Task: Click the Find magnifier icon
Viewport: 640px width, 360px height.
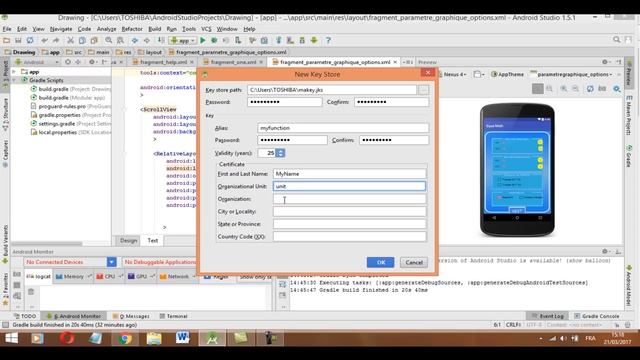Action: [109, 40]
